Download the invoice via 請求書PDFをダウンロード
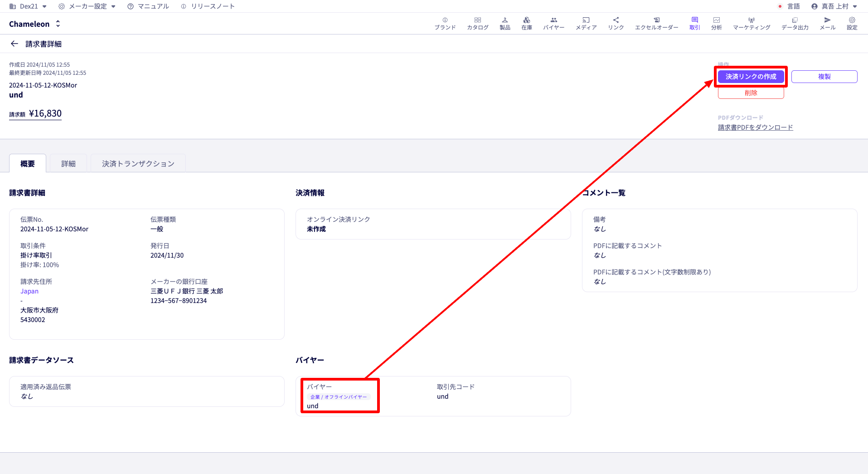 tap(755, 127)
